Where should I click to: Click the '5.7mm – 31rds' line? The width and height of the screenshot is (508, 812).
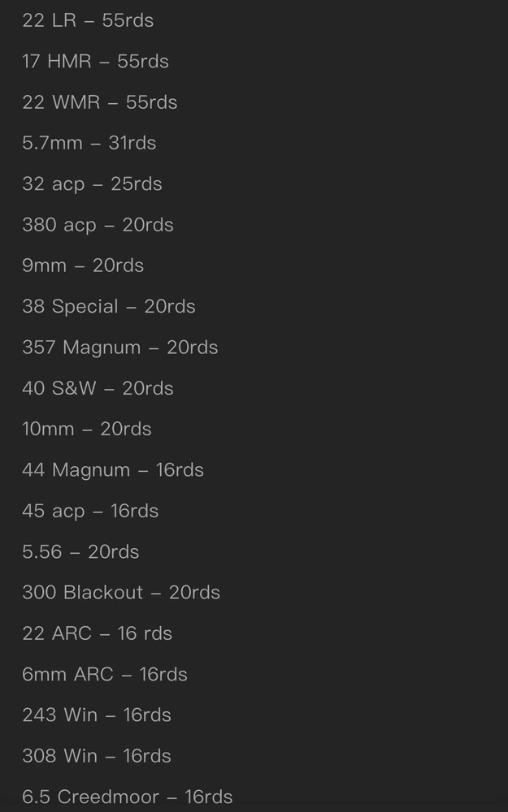click(89, 143)
